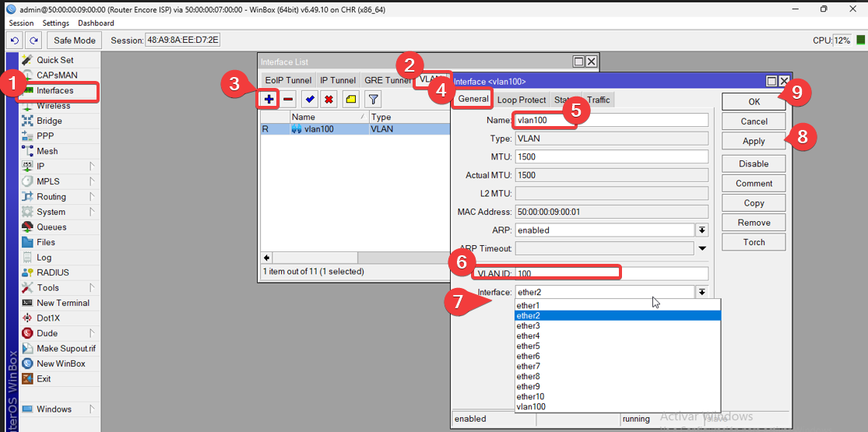Viewport: 868px width, 432px height.
Task: Open the Settings menu
Action: (x=55, y=23)
